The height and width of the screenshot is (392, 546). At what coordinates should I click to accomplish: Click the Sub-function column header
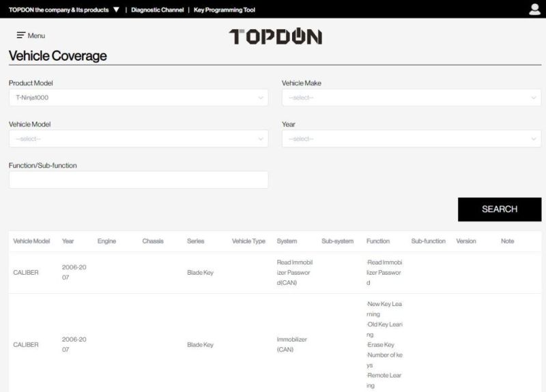(429, 241)
